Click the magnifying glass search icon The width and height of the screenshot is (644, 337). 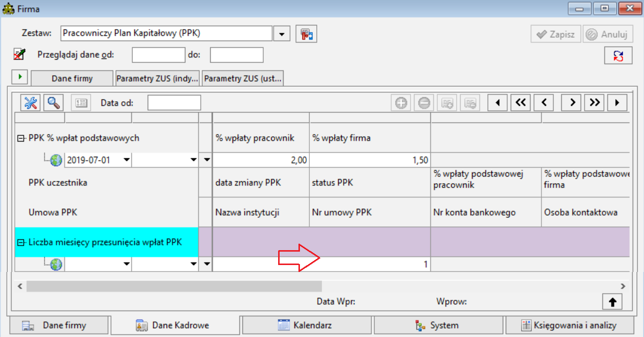tap(53, 103)
